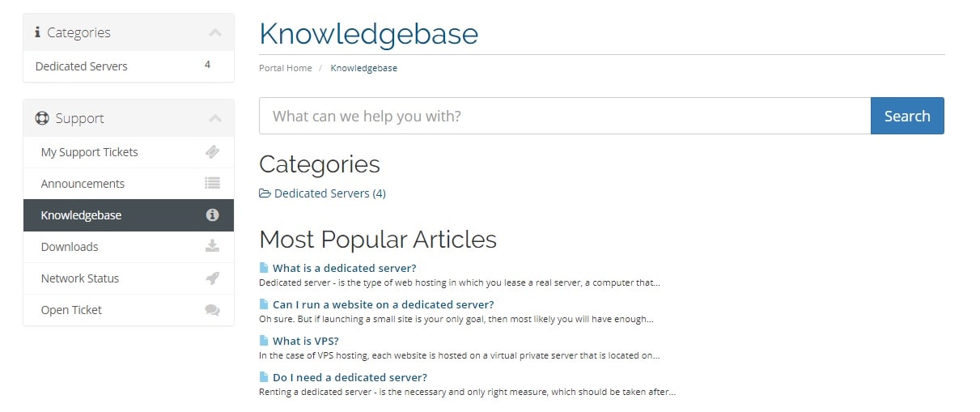Collapse the Support panel with its chevron

[x=214, y=118]
